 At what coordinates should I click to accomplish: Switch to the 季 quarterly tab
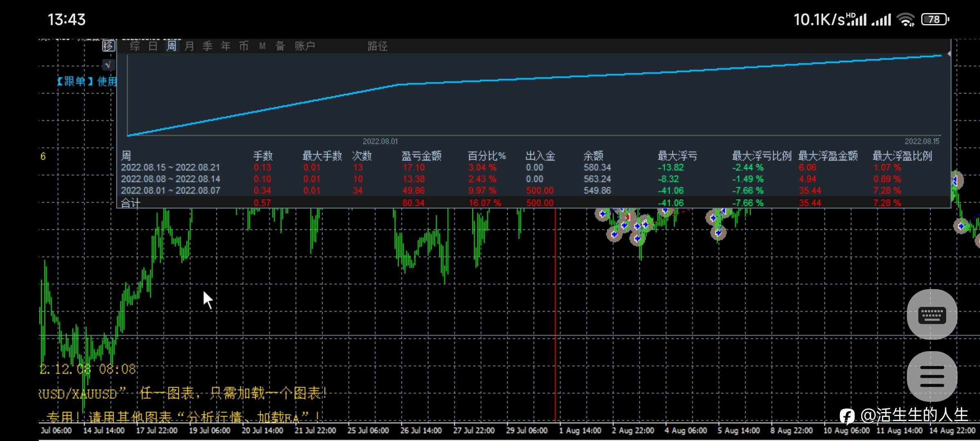(x=207, y=46)
